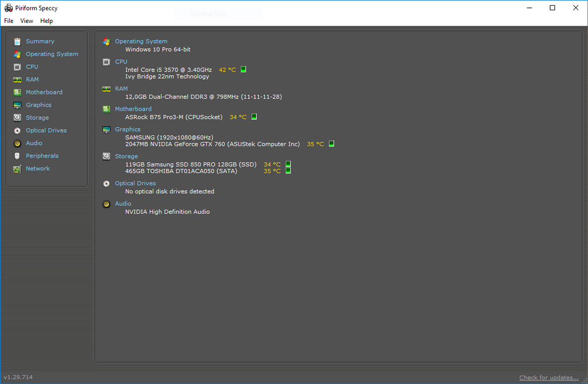The image size is (588, 384).
Task: Click the Audio speaker icon in sidebar
Action: (17, 143)
